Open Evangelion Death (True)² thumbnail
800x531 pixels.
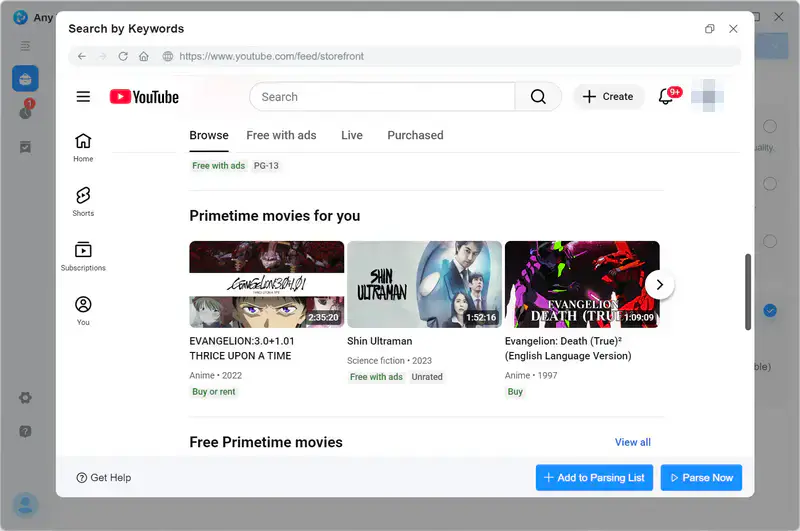[582, 284]
